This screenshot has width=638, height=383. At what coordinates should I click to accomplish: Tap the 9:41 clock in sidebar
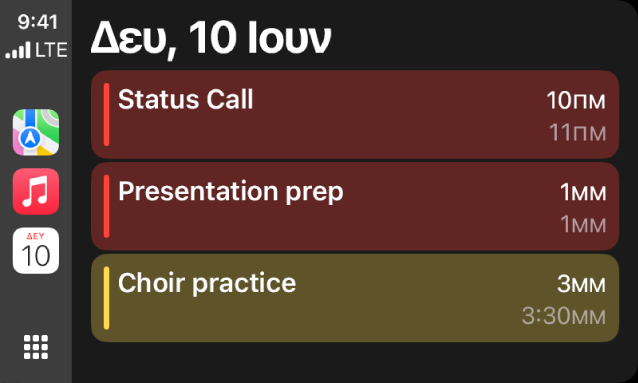[x=37, y=22]
